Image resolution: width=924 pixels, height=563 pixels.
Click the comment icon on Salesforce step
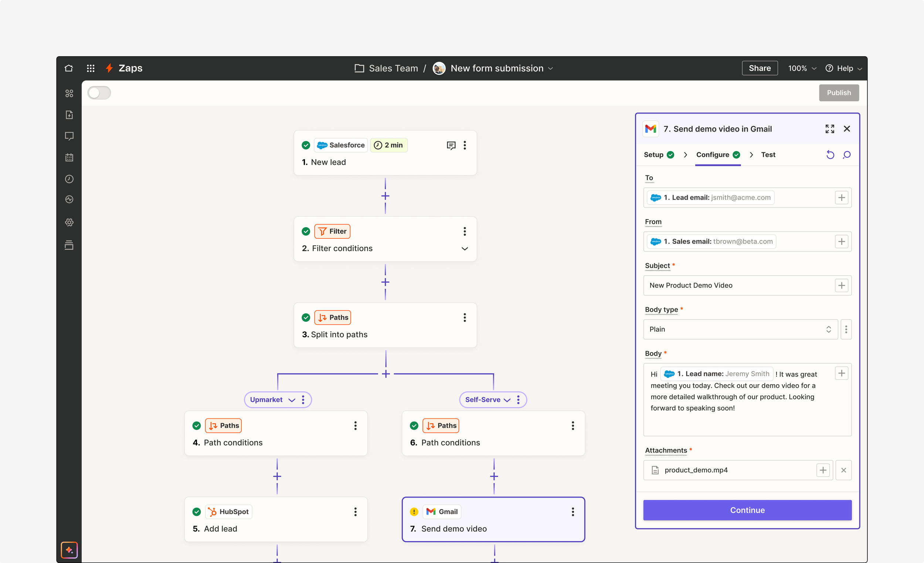(451, 146)
